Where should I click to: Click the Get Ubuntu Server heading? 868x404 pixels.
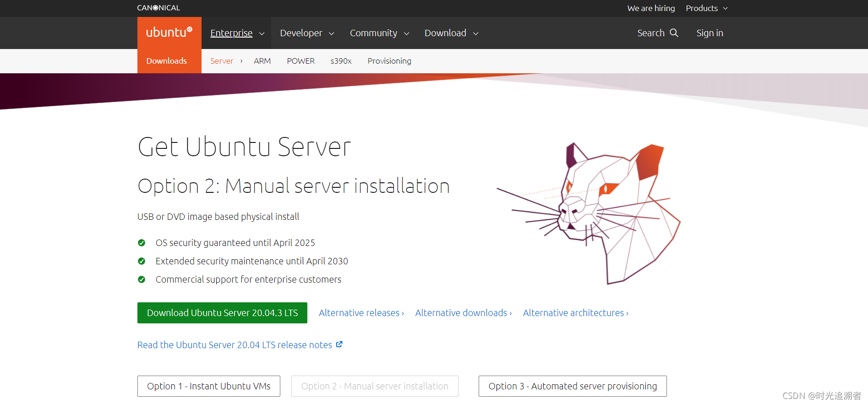tap(244, 147)
